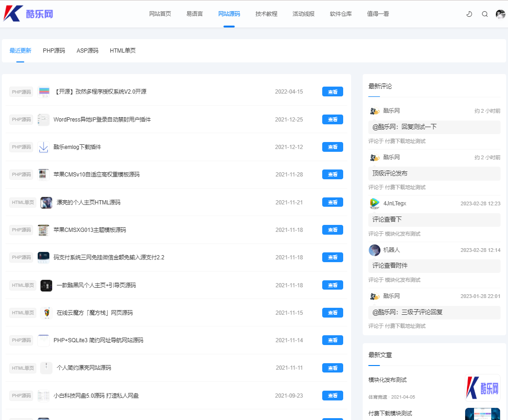Click avatar of 酷乐网 on 回复测试一下 comment
The width and height of the screenshot is (508, 420).
coord(374,111)
